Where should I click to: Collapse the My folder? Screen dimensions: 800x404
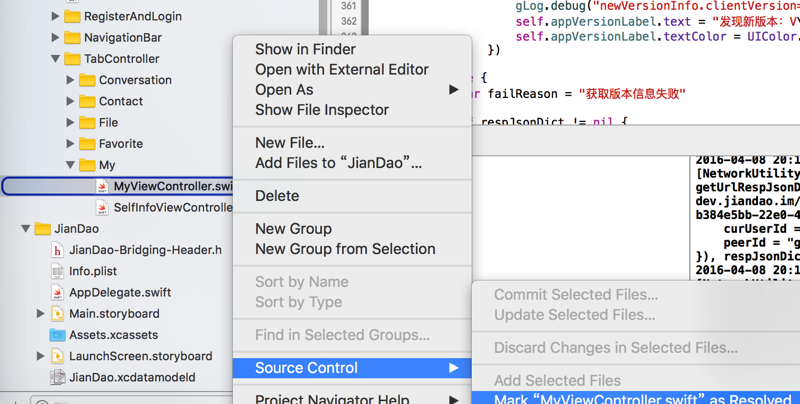pos(71,165)
